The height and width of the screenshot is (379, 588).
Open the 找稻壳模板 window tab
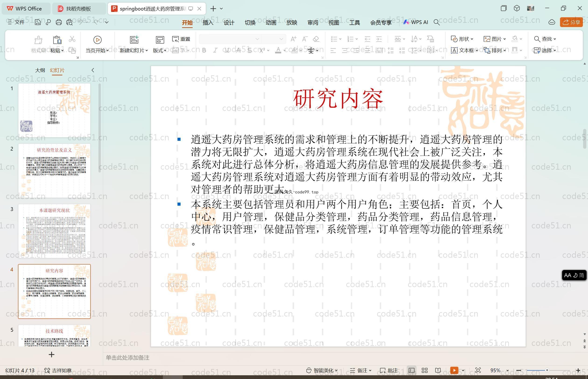pyautogui.click(x=79, y=9)
